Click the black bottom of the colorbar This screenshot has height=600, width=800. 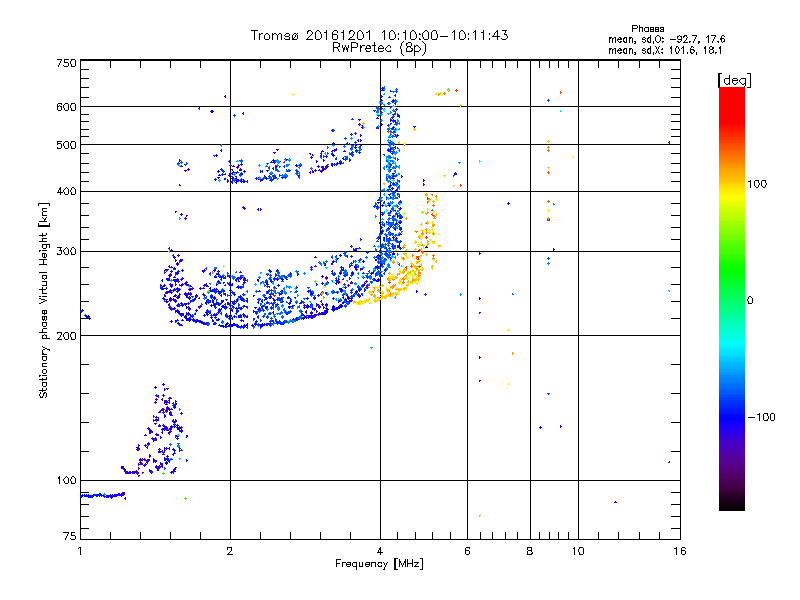tap(732, 503)
